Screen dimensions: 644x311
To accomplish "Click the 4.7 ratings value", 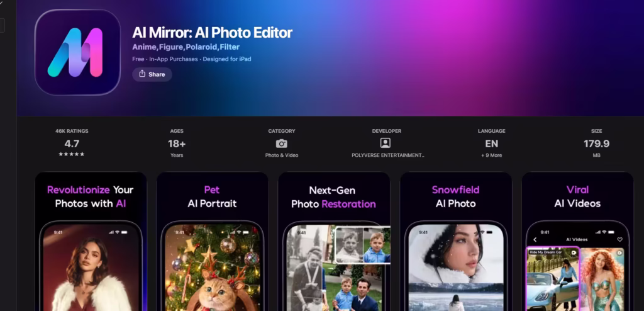I will coord(72,144).
